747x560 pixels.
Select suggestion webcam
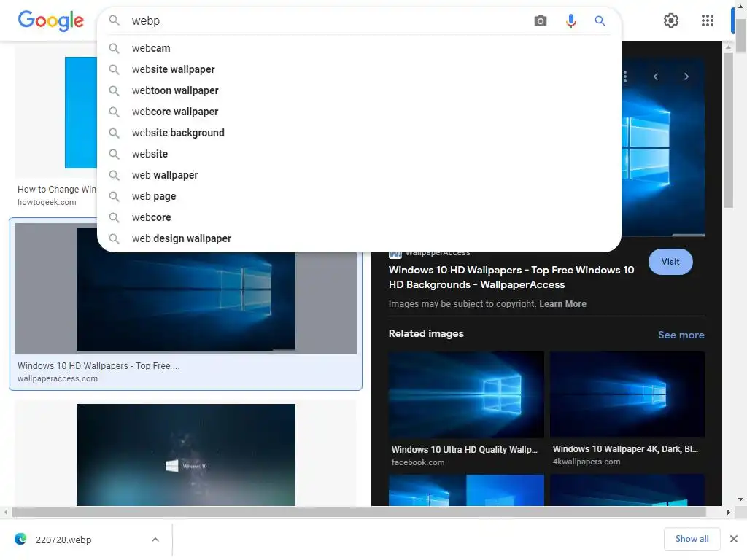[359, 48]
